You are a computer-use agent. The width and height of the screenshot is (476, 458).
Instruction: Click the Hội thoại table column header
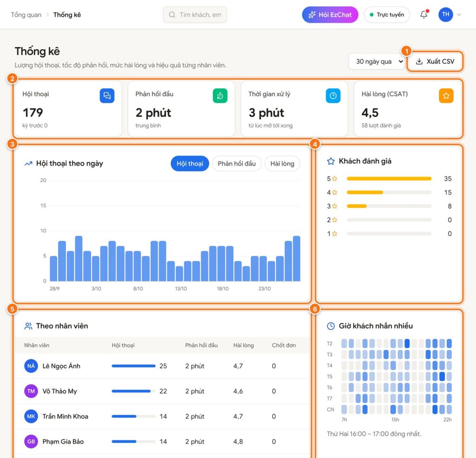(123, 345)
